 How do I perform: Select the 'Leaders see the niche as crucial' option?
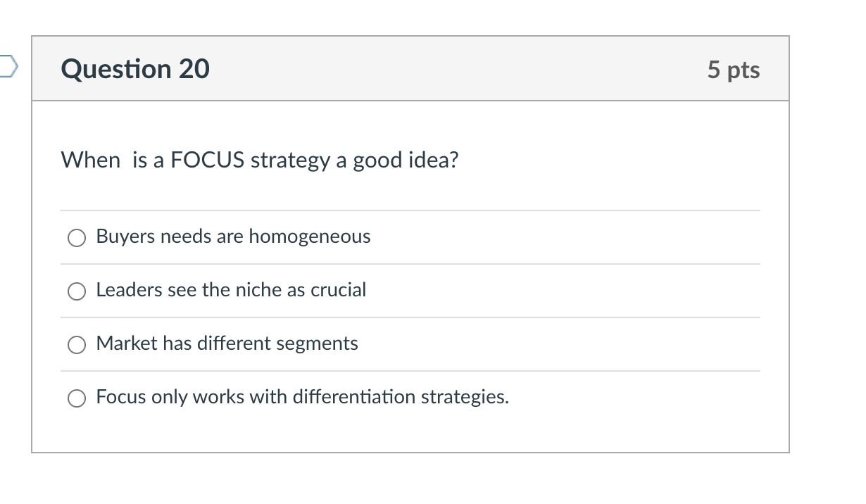click(77, 291)
